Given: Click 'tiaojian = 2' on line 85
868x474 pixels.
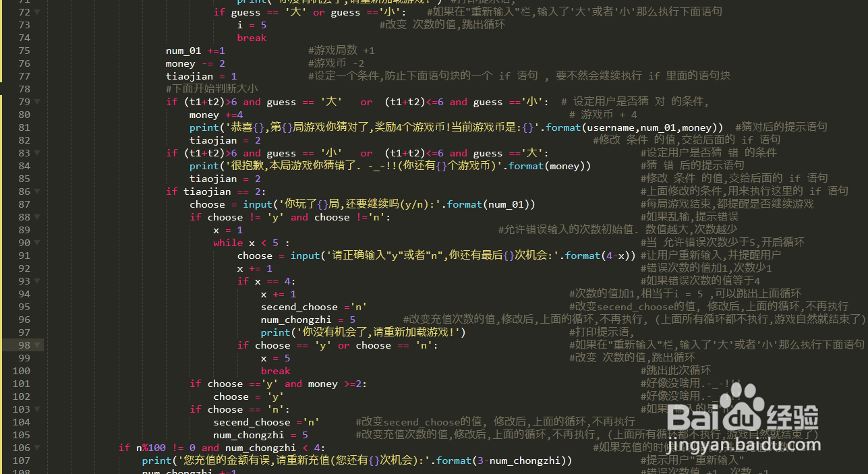Looking at the screenshot, I should 225,179.
